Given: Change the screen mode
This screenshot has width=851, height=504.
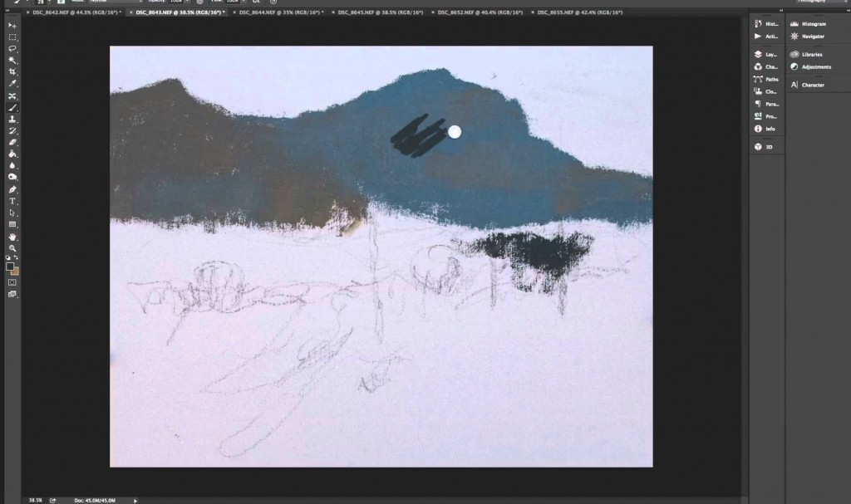Looking at the screenshot, I should [12, 294].
